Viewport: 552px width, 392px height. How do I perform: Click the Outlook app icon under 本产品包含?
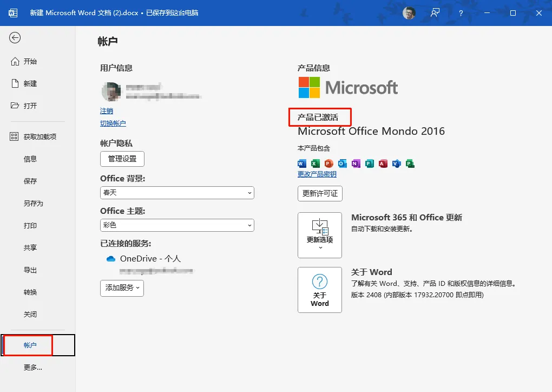click(x=342, y=164)
